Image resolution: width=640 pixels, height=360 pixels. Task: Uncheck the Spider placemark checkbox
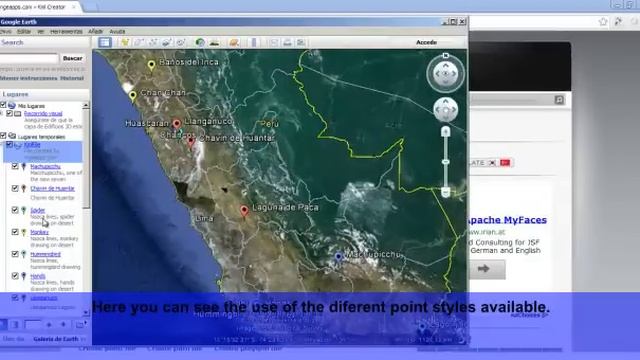click(15, 210)
